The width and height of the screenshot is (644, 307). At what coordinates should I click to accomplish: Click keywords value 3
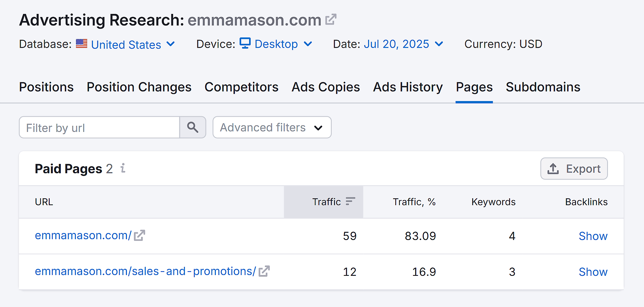coord(512,272)
